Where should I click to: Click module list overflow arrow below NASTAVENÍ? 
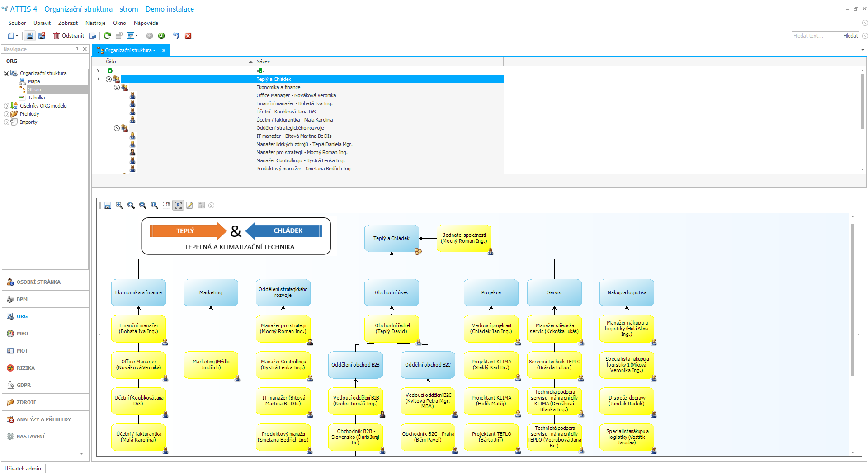81,453
